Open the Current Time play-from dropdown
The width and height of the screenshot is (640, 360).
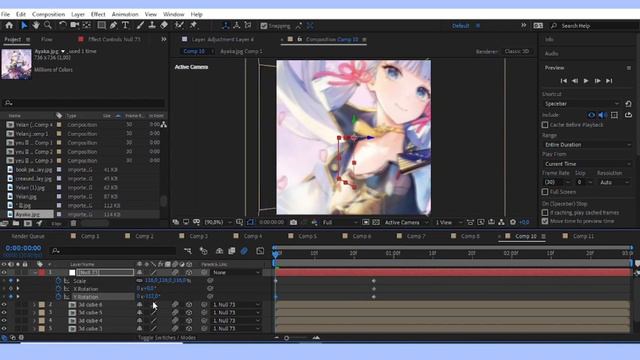[x=588, y=164]
